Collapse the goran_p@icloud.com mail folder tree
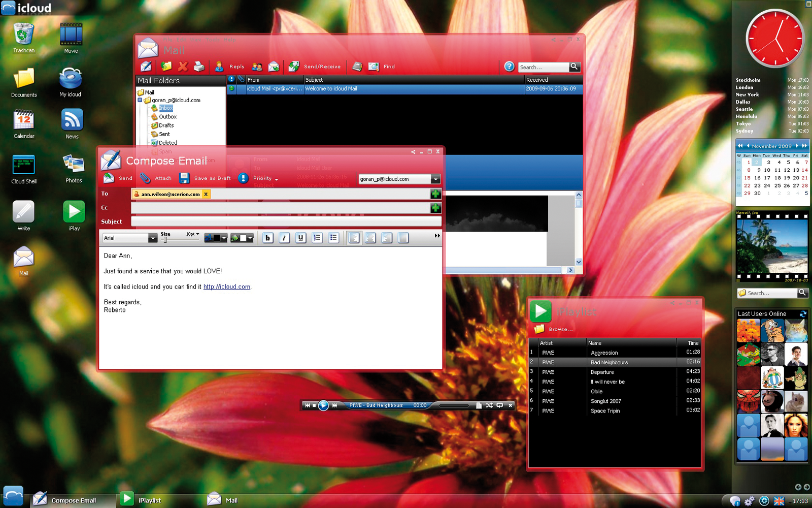 [x=140, y=100]
